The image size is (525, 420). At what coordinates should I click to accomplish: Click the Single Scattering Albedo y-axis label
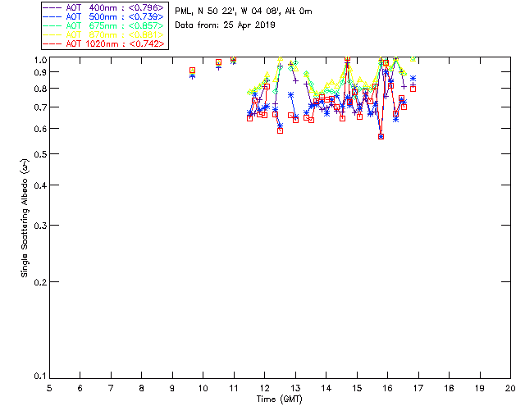click(25, 217)
